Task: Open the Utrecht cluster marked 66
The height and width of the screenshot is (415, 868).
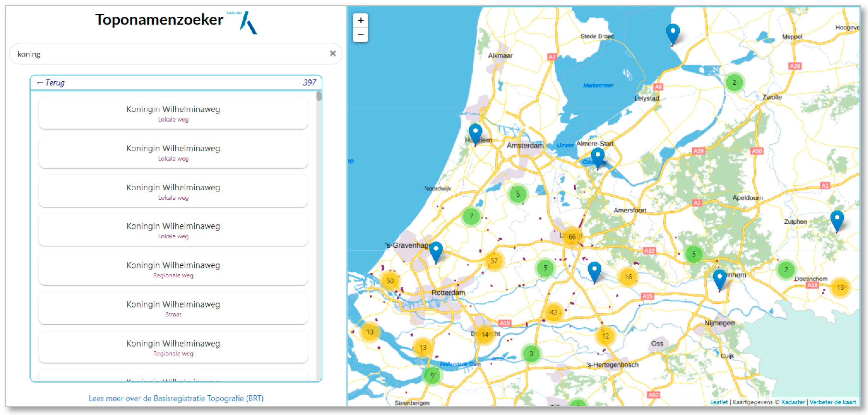Action: (572, 237)
